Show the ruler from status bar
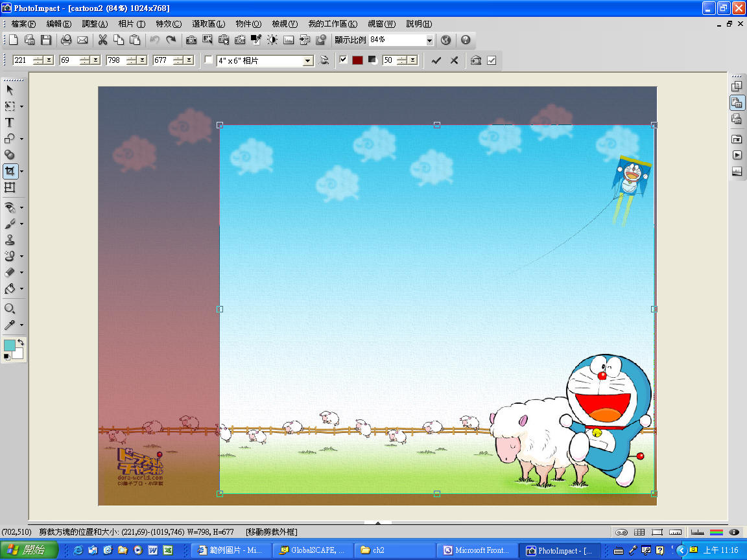This screenshot has height=560, width=747. (675, 532)
